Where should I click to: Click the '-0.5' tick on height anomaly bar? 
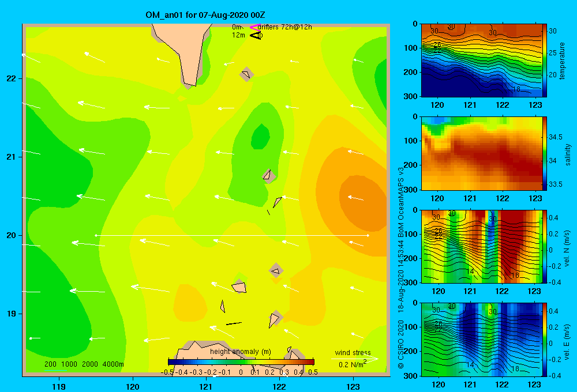(x=167, y=372)
